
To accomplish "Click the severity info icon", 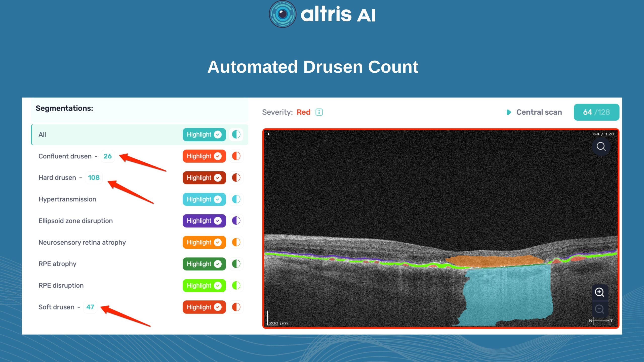I will pos(319,112).
